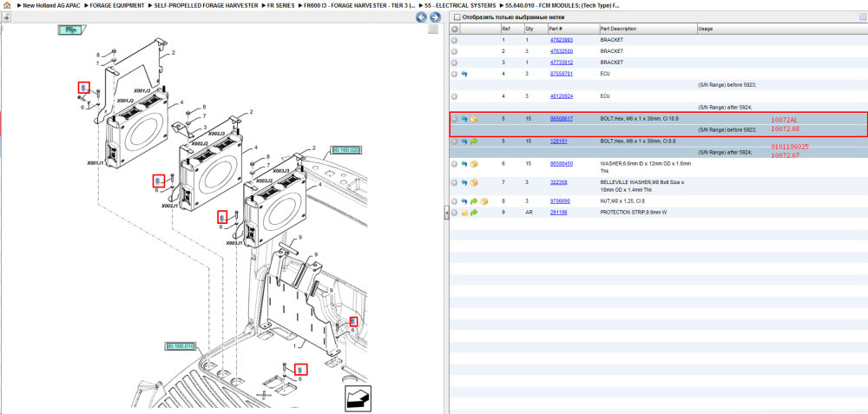The width and height of the screenshot is (868, 414).
Task: Click 'BOLT,Hex, M6 x 1 x 30mm, Cl 8.8' text
Action: (x=638, y=141)
